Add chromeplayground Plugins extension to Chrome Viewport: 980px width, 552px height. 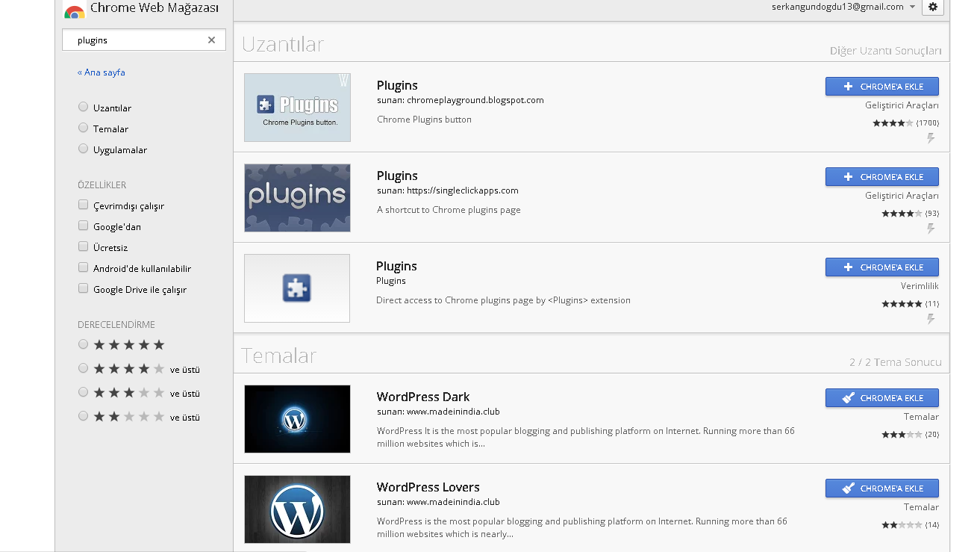[881, 87]
